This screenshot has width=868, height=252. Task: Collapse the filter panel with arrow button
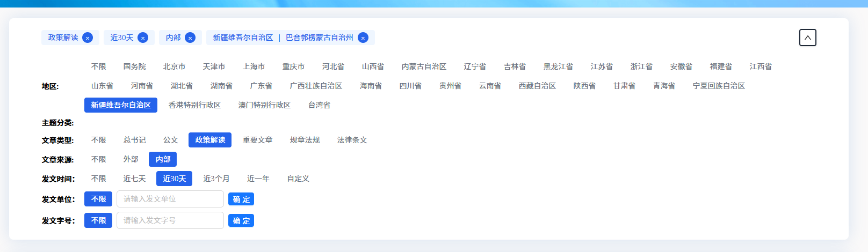pyautogui.click(x=807, y=38)
